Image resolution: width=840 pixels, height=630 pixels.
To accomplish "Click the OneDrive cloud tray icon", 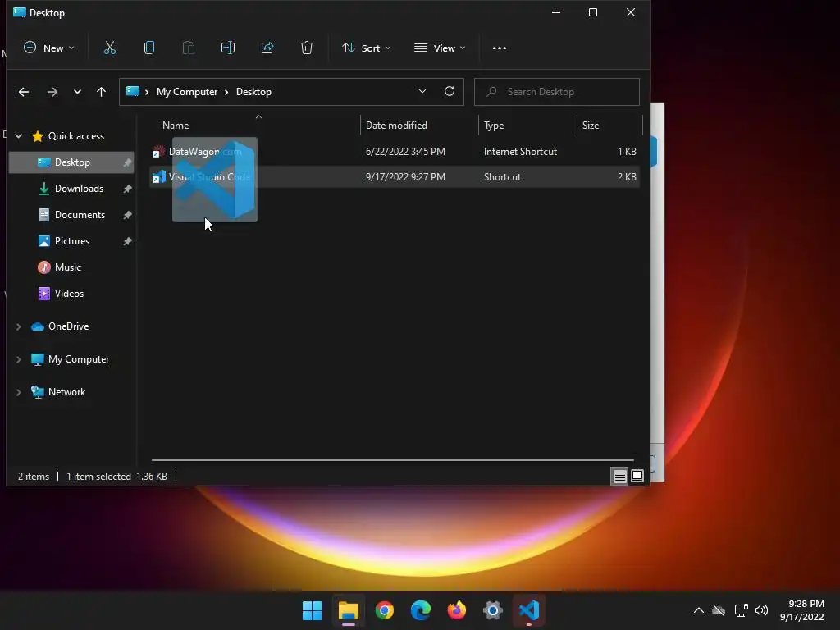I will coord(719,610).
